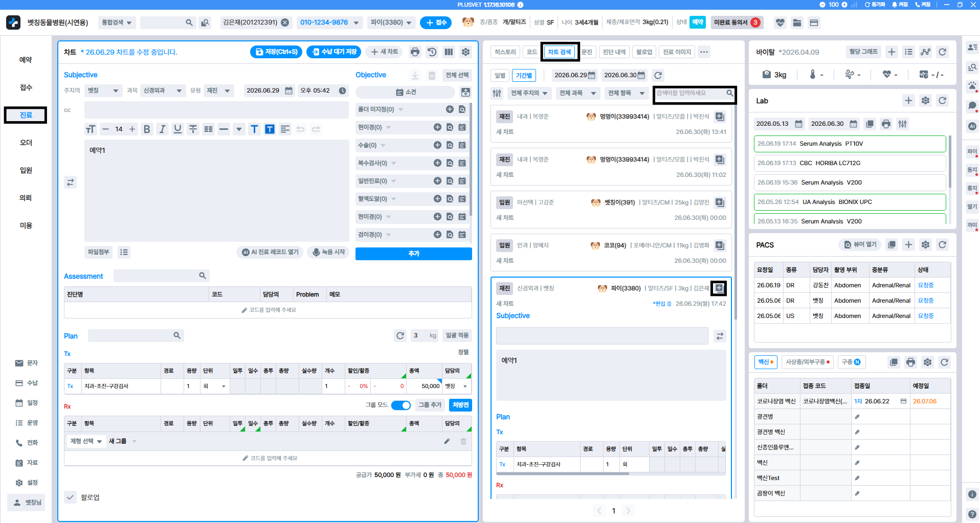The height and width of the screenshot is (523, 980).
Task: Open the 과목 dropdown showing 신경외과
Action: 163,90
